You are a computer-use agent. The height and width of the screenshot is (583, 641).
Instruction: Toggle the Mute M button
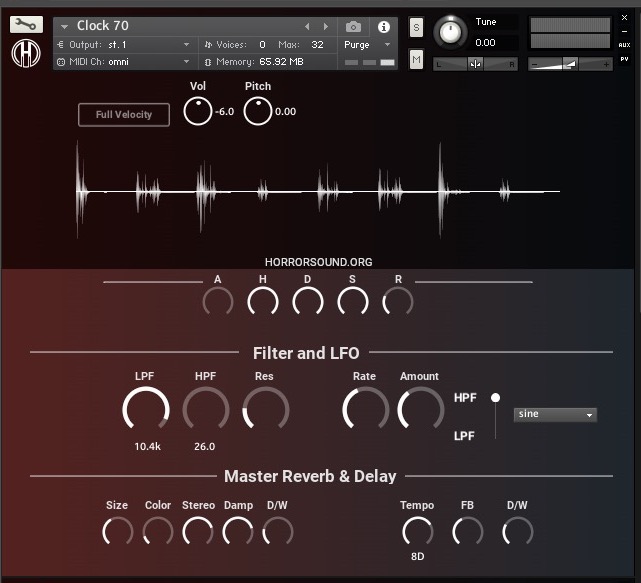416,60
